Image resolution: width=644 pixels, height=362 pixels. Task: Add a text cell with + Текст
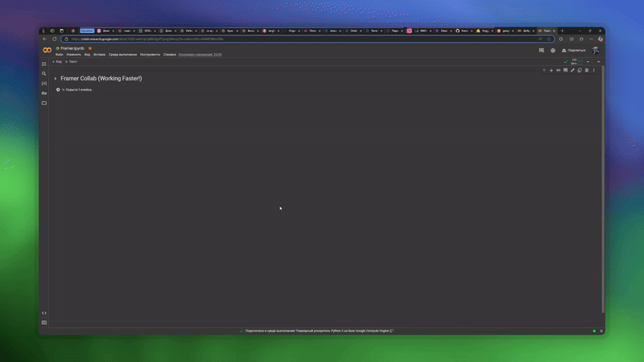point(72,62)
